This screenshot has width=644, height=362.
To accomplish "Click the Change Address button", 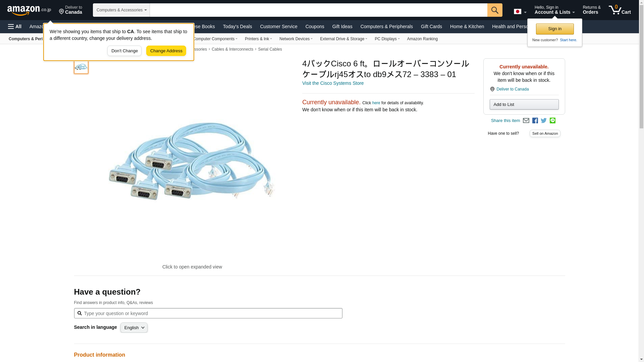I will [x=166, y=51].
